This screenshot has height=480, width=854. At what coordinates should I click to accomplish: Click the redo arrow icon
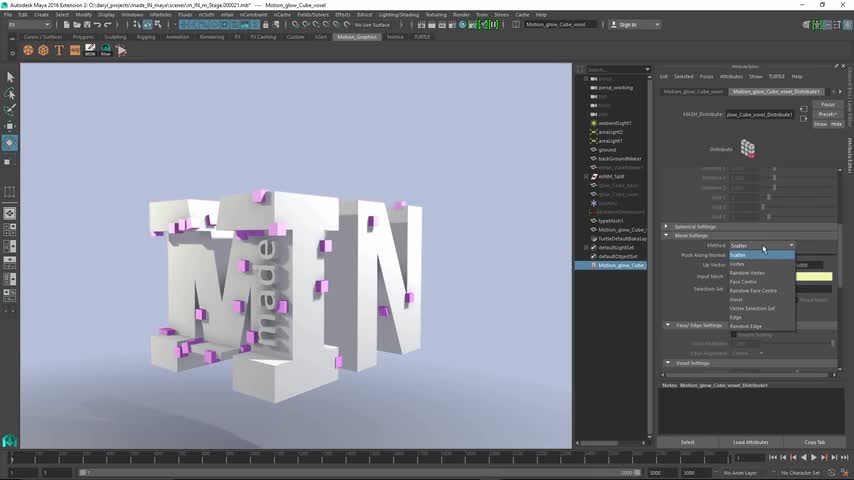pyautogui.click(x=108, y=25)
